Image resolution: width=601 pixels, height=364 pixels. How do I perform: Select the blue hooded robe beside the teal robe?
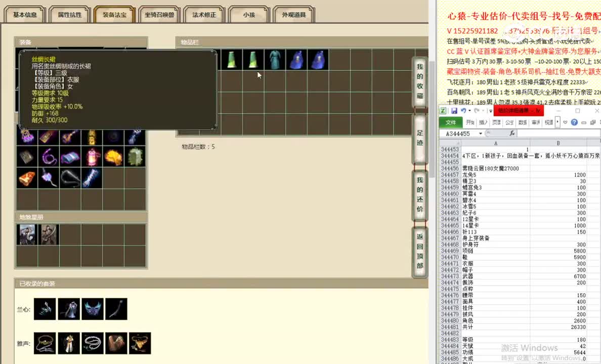[x=296, y=60]
